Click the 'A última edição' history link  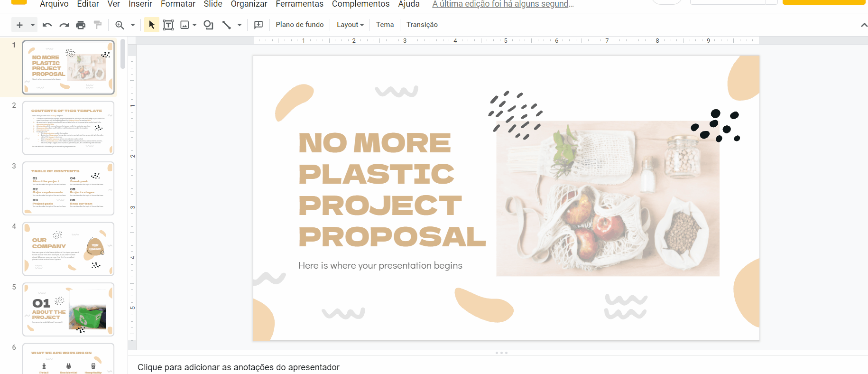(503, 4)
